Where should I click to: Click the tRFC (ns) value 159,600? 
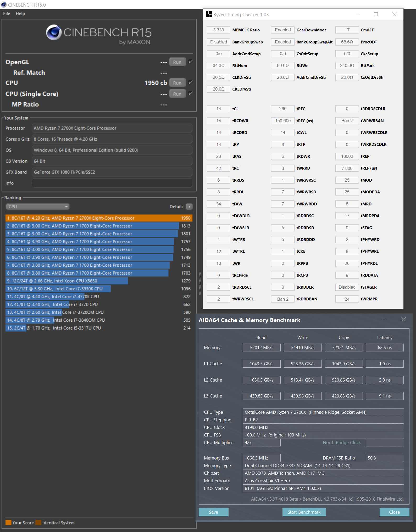tap(282, 121)
